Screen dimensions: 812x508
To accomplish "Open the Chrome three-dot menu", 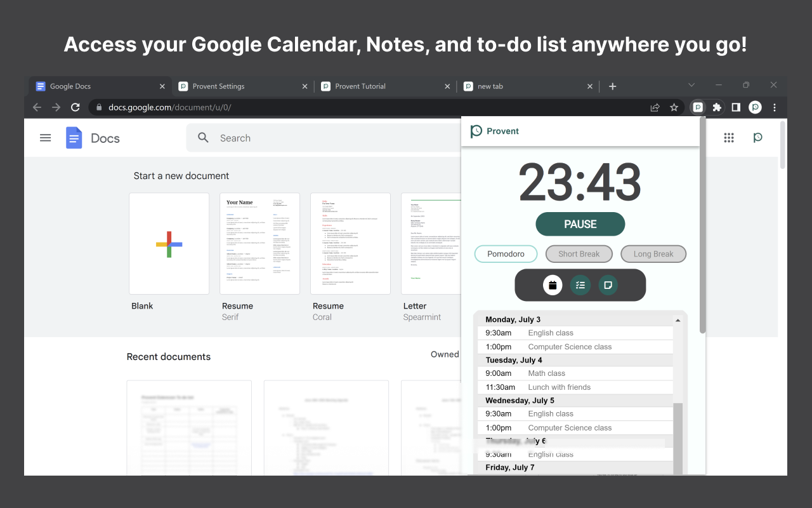I will point(775,107).
